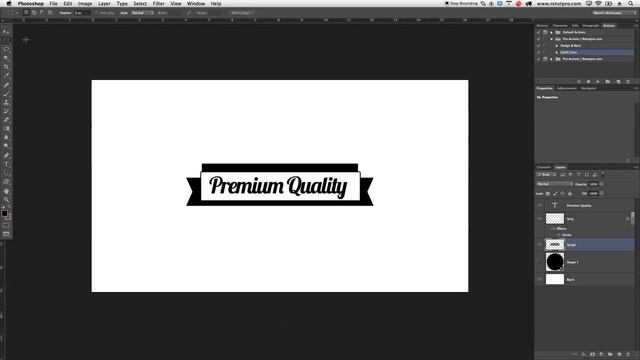Screen dimensions: 640x360
Task: Select the Gradient tool
Action: tap(6, 129)
